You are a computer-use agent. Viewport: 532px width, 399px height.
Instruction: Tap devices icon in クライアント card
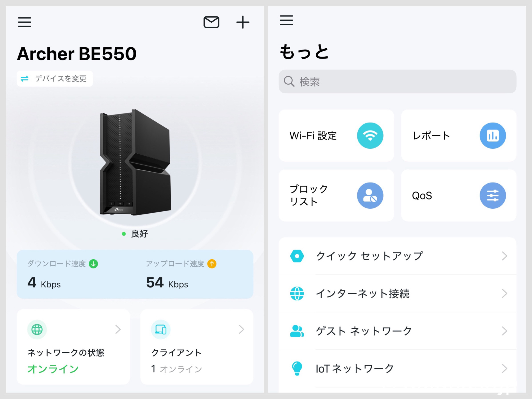pos(161,329)
